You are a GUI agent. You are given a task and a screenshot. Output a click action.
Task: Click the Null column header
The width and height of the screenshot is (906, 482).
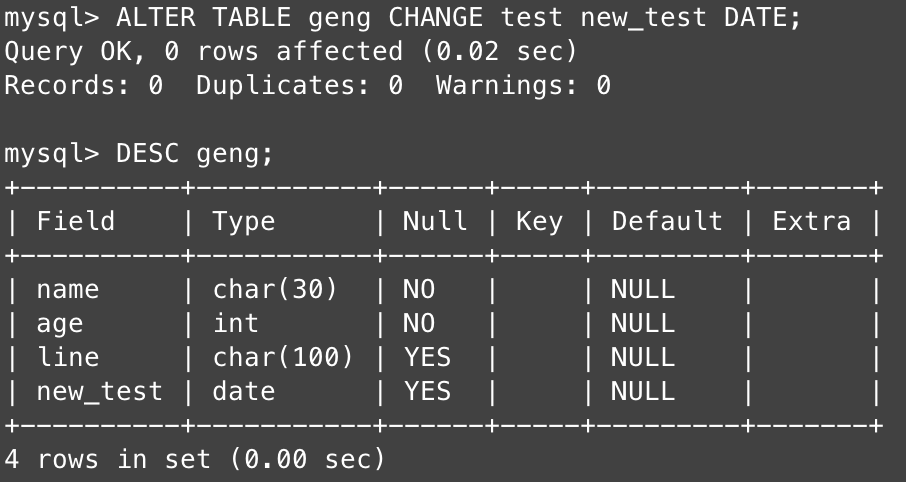tap(435, 221)
